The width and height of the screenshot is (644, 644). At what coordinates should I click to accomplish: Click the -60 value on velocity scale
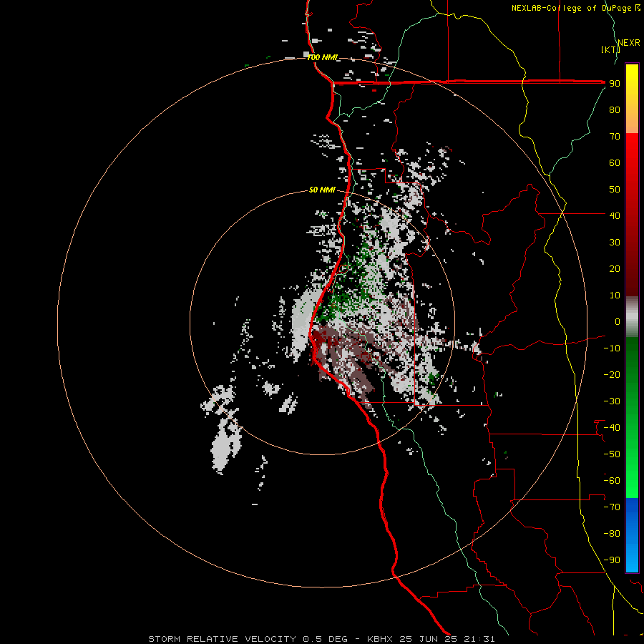tap(612, 481)
